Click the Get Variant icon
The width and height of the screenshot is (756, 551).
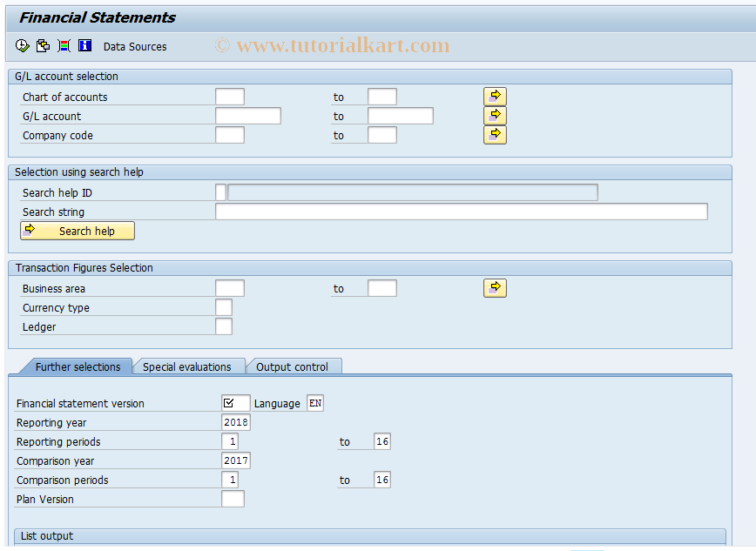pyautogui.click(x=42, y=45)
